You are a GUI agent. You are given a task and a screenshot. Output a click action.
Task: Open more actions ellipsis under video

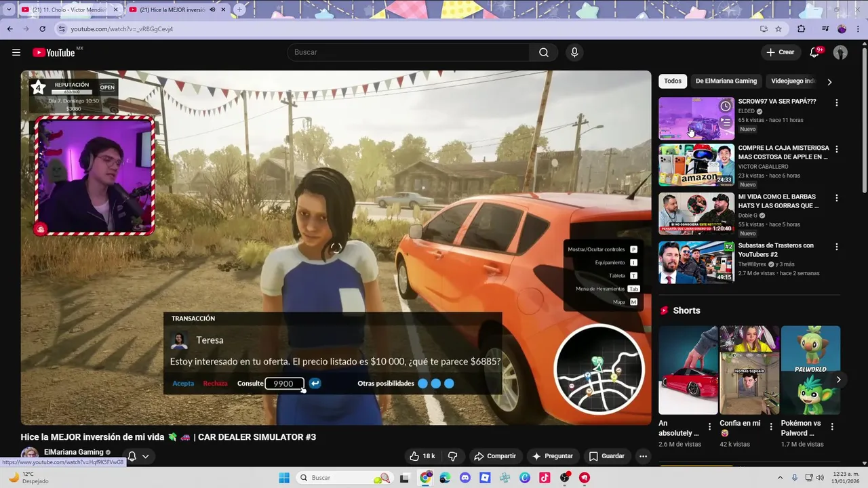pos(643,456)
